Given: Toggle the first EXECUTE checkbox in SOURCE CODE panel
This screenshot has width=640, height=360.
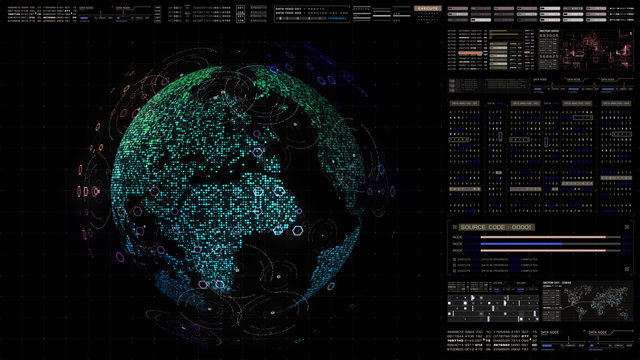Looking at the screenshot, I should coord(454,259).
